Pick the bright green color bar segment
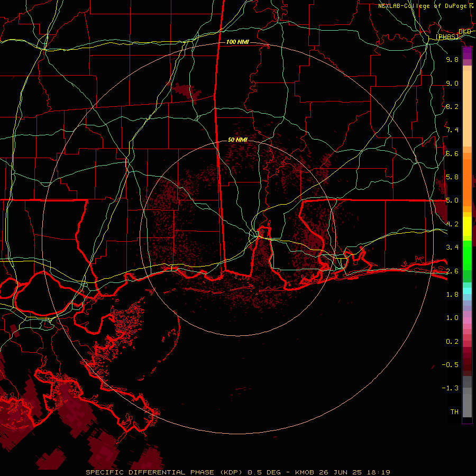476x476 pixels. (467, 255)
